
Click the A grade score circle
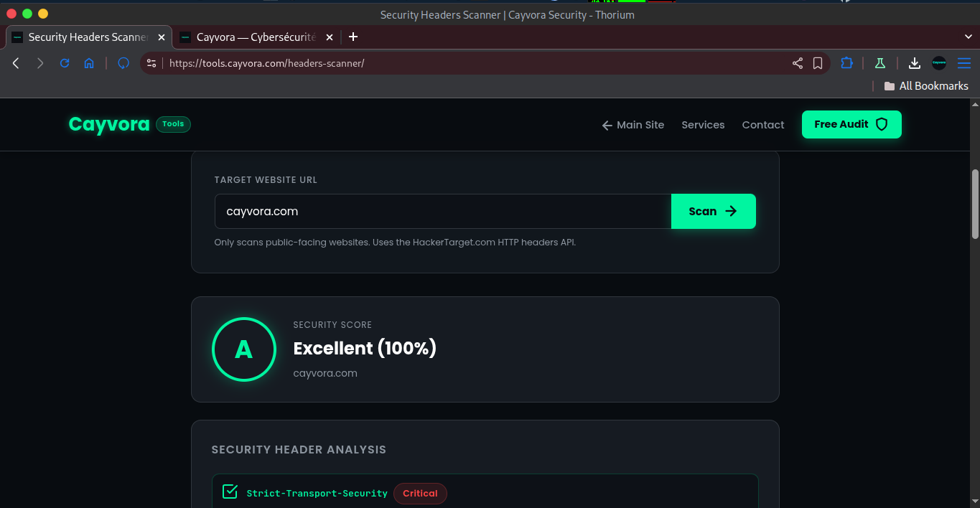[244, 349]
